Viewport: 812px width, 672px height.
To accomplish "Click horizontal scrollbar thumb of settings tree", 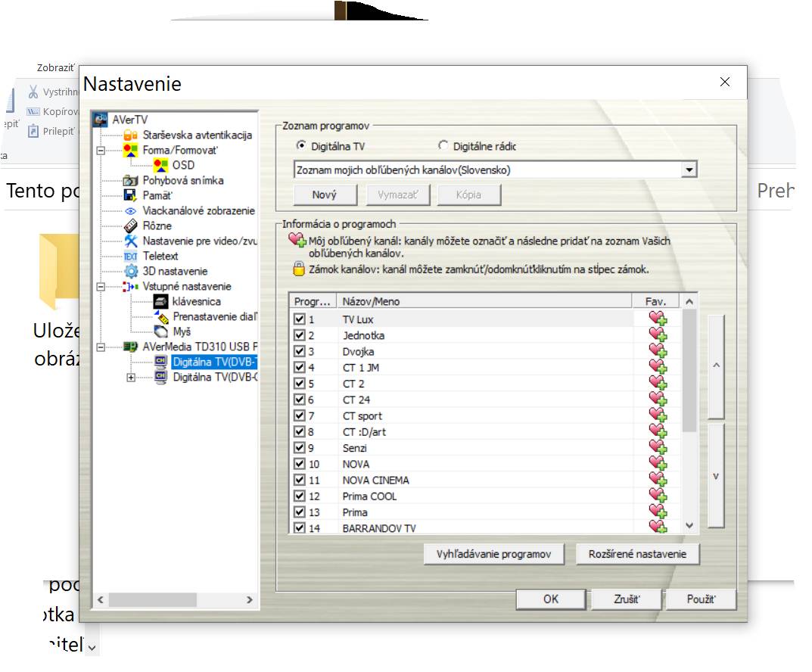I will pyautogui.click(x=152, y=599).
